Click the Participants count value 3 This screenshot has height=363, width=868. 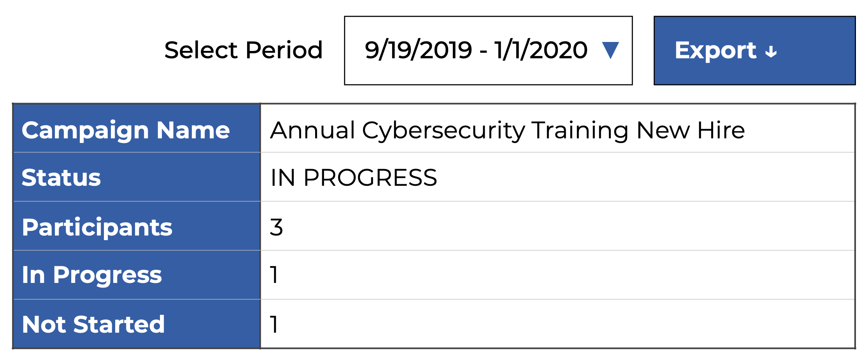(276, 227)
